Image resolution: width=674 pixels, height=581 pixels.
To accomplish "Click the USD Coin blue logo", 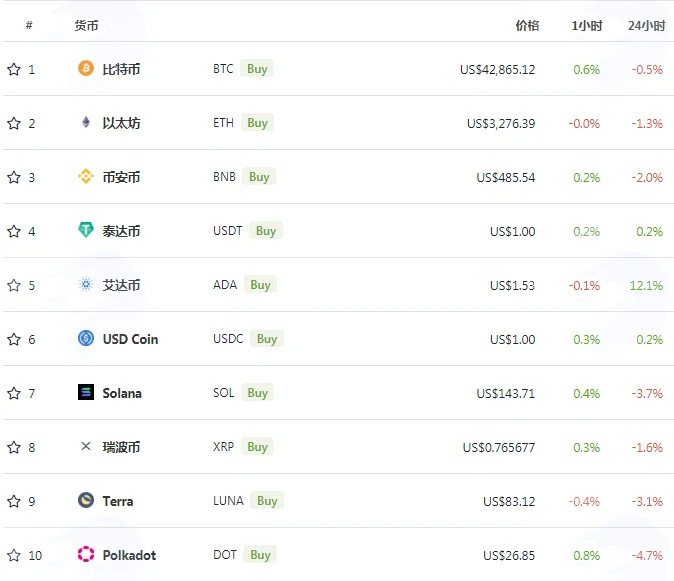I will pos(86,338).
